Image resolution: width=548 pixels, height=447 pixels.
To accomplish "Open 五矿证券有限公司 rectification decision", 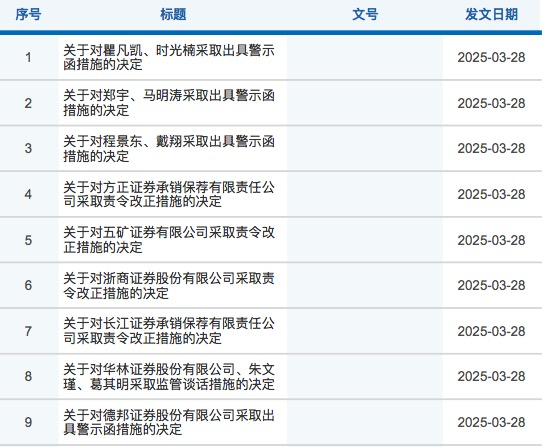I will (169, 240).
